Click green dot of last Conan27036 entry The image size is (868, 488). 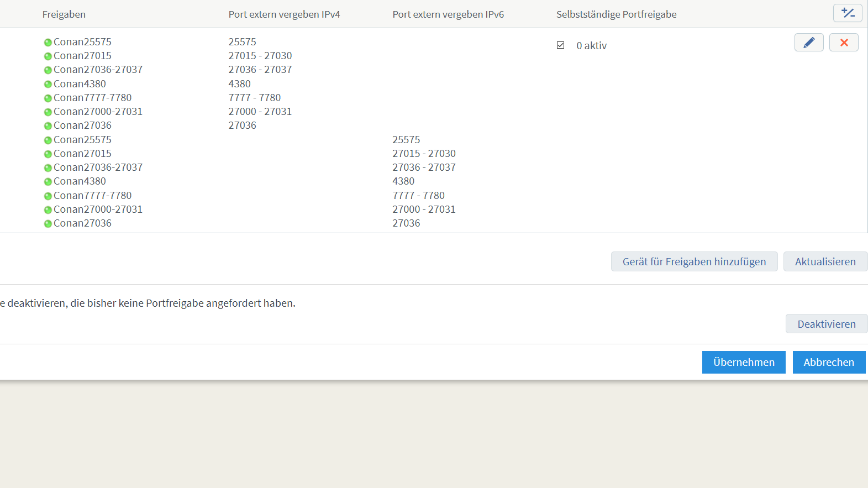(x=48, y=224)
